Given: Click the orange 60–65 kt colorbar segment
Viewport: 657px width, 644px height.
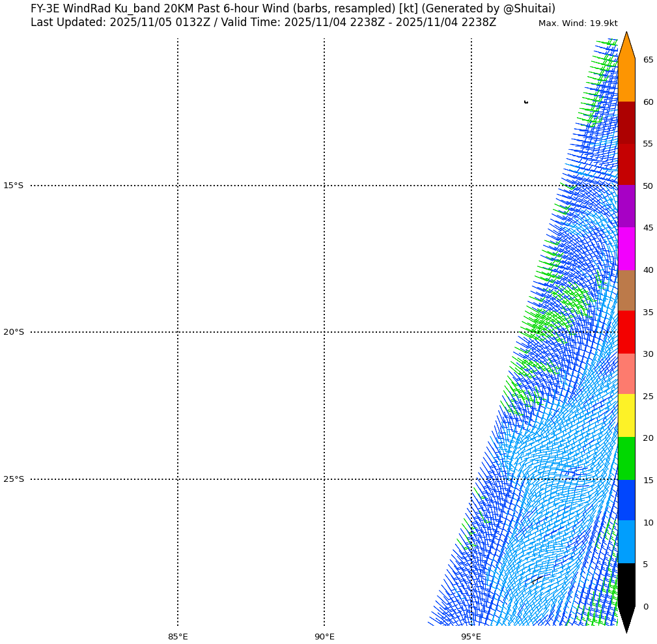Looking at the screenshot, I should click(x=626, y=80).
